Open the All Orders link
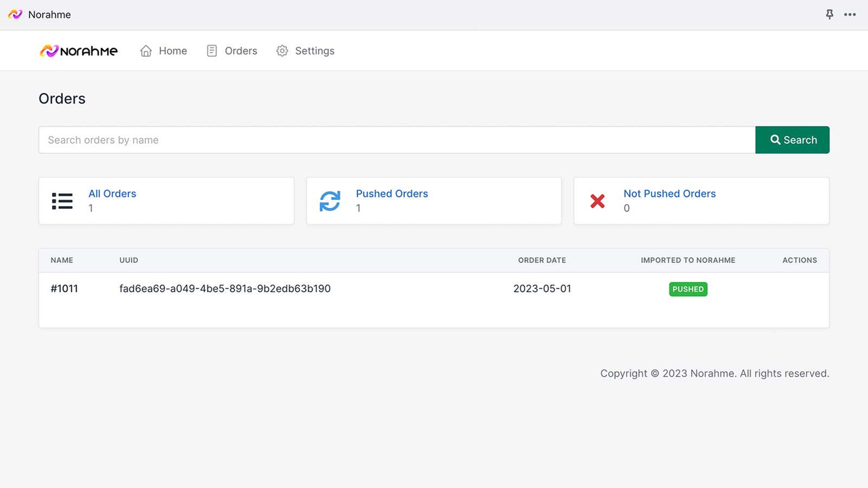The height and width of the screenshot is (488, 868). [x=112, y=193]
